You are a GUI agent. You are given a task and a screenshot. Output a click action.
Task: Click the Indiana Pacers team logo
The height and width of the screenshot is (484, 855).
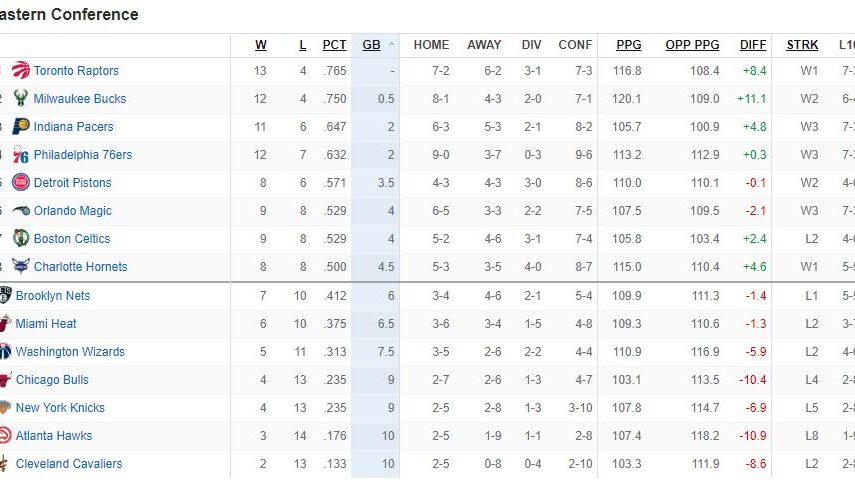tap(21, 127)
